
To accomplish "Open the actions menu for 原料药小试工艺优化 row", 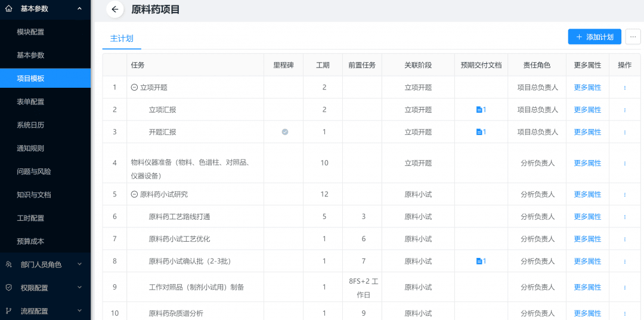I will pos(625,239).
